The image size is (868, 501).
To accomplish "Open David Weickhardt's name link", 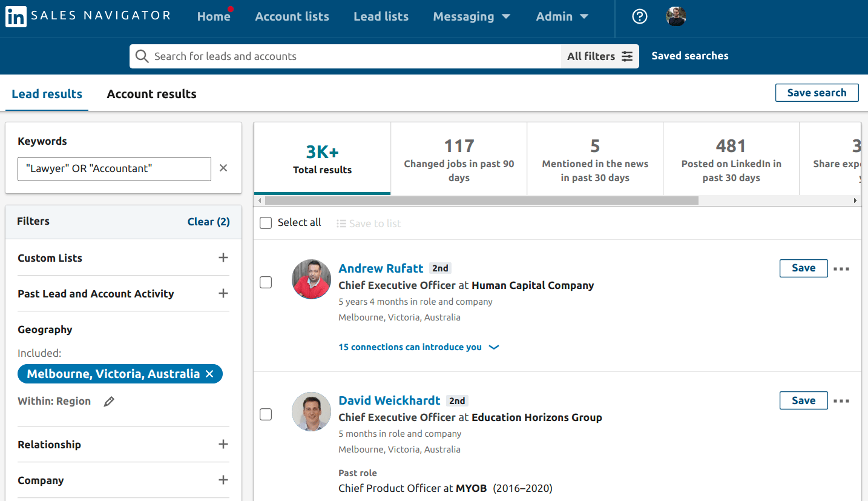I will [390, 400].
